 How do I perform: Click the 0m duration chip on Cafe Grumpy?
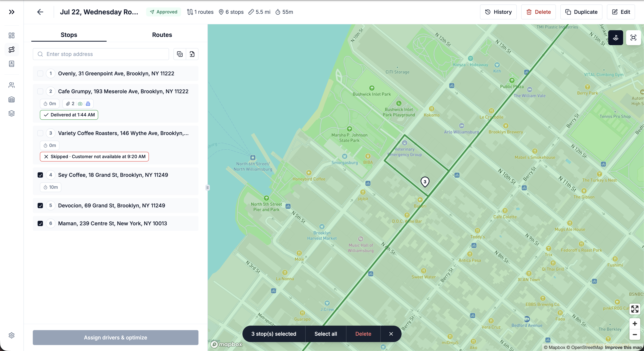tap(50, 104)
